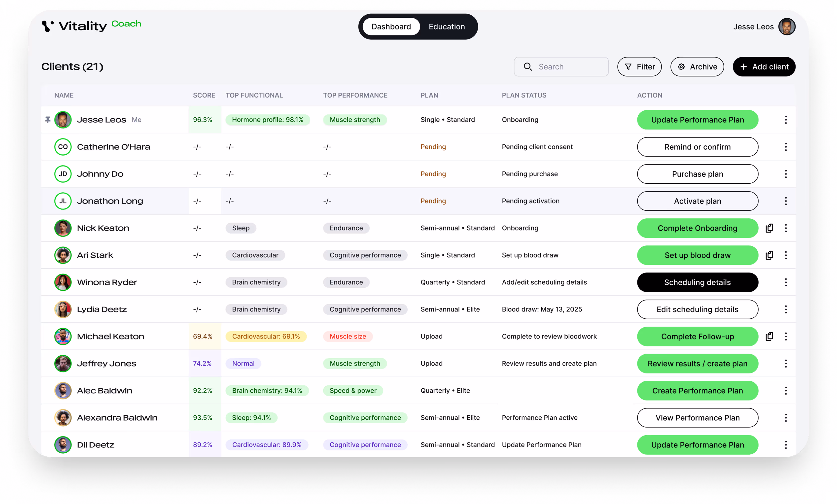Open the three-dot menu for Lydia Deetz
Screen dimensions: 837x504
pyautogui.click(x=785, y=309)
